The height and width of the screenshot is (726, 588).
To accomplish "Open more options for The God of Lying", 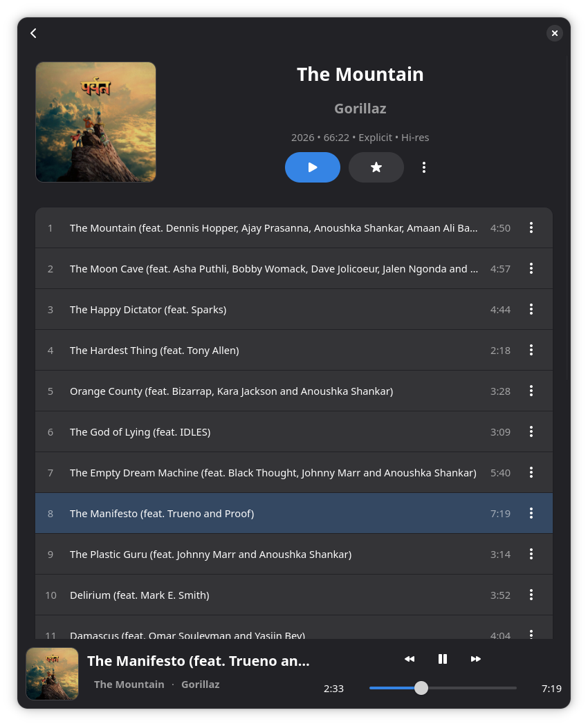I will (x=531, y=431).
